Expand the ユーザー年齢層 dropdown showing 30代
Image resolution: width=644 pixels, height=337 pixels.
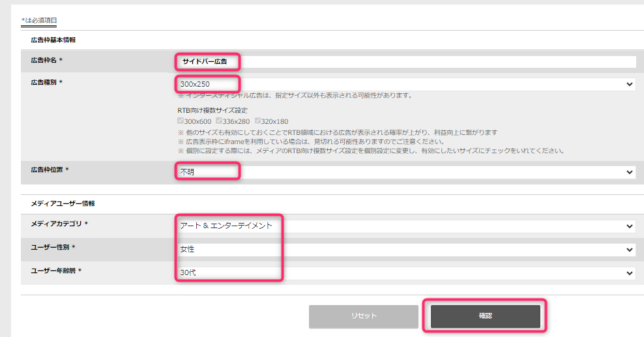pos(404,272)
